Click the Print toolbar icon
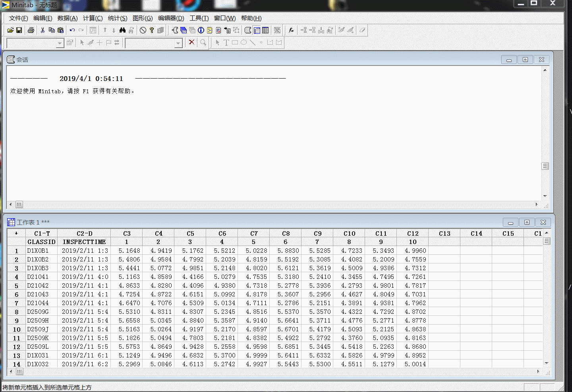This screenshot has width=572, height=392. [x=31, y=30]
